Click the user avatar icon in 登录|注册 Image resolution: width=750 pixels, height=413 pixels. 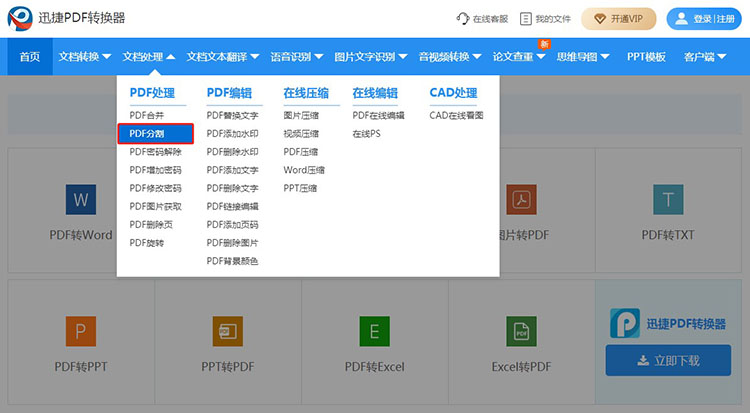click(681, 19)
